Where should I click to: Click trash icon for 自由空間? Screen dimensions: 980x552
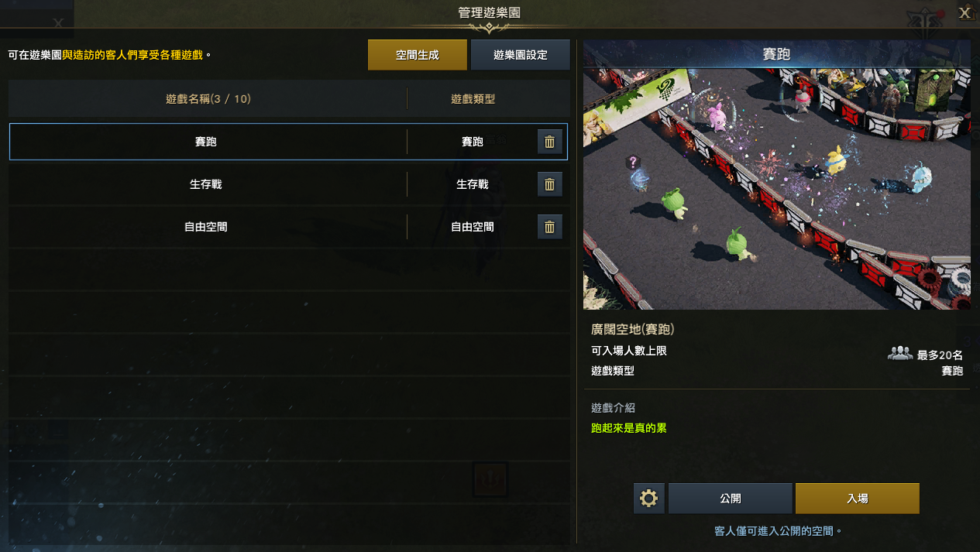coord(549,227)
